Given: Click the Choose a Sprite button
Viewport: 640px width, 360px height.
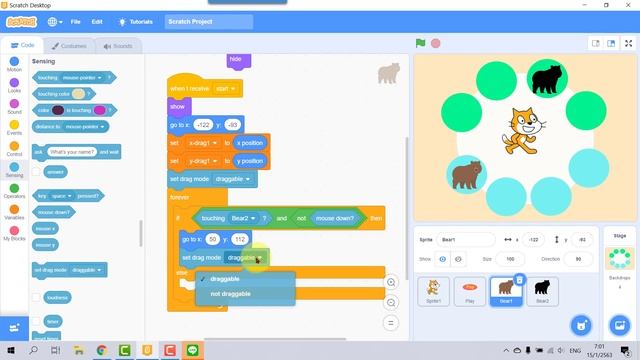Looking at the screenshot, I should [581, 325].
